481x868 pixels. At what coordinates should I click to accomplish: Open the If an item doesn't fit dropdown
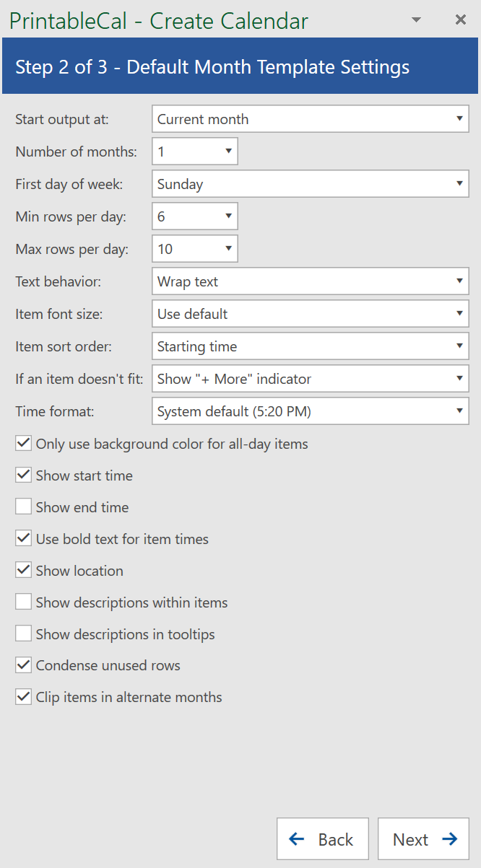coord(311,379)
